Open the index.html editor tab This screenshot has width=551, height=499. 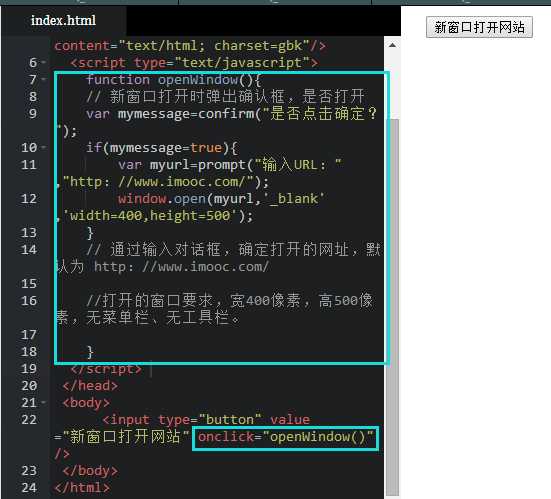pyautogui.click(x=63, y=20)
